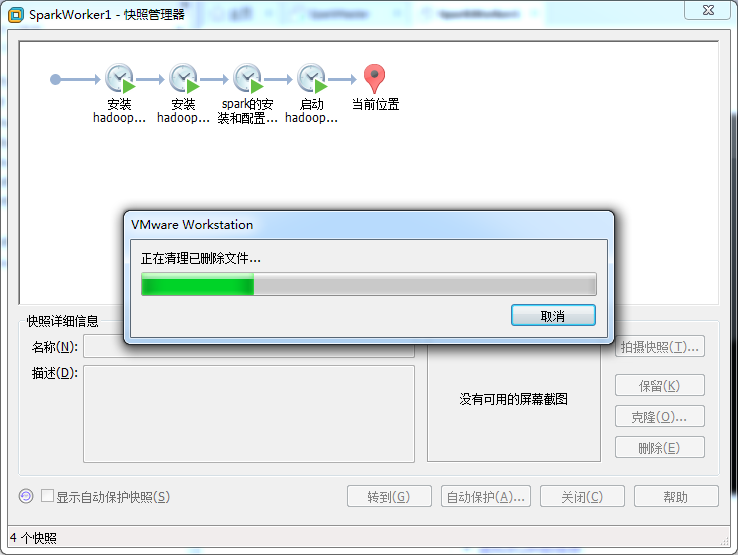Click the red 当前位置 pin marker
The width and height of the screenshot is (738, 555).
click(375, 78)
